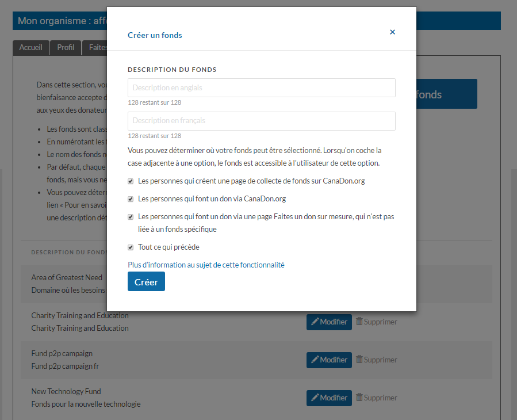Toggle the donors via CanaDon.org checkbox
Image resolution: width=517 pixels, height=420 pixels.
coord(131,199)
